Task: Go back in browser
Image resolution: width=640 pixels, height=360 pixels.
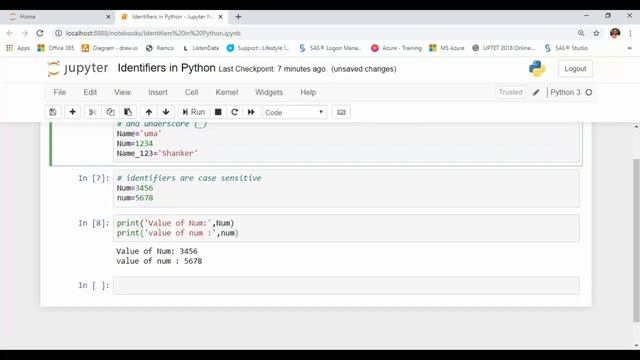Action: pyautogui.click(x=10, y=33)
